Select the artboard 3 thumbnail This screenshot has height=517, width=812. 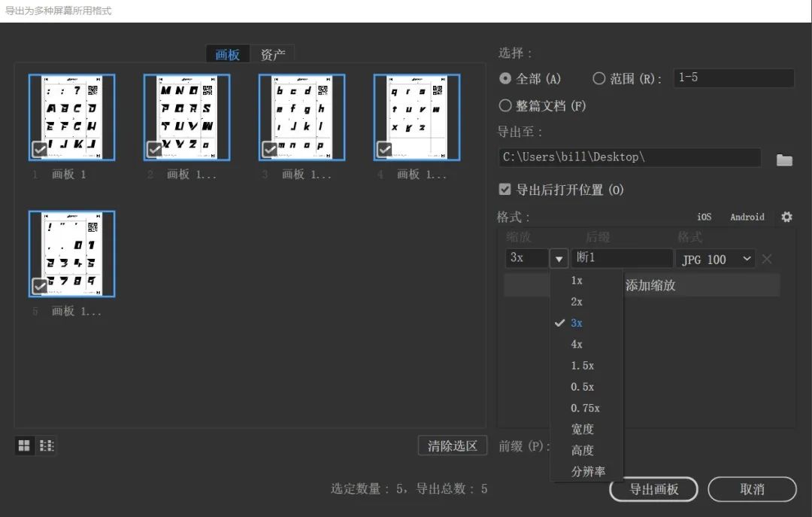click(303, 117)
